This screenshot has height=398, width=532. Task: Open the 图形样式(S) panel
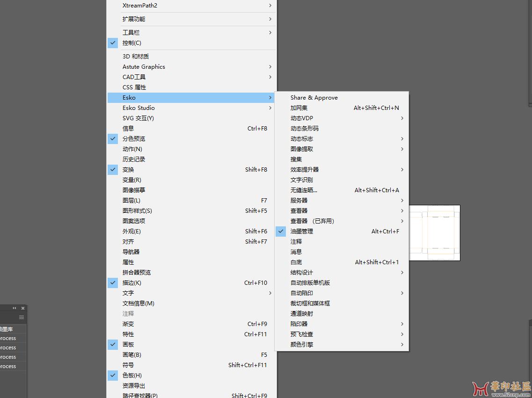[192, 210]
